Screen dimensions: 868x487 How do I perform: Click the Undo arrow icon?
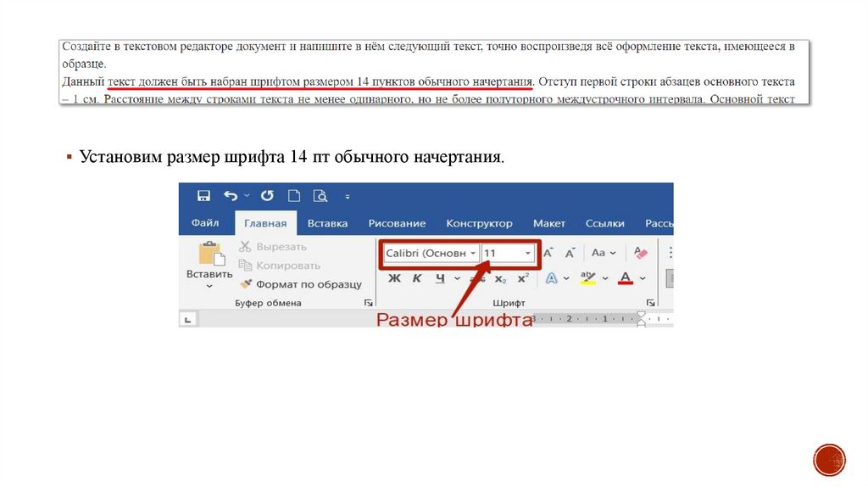(x=231, y=196)
